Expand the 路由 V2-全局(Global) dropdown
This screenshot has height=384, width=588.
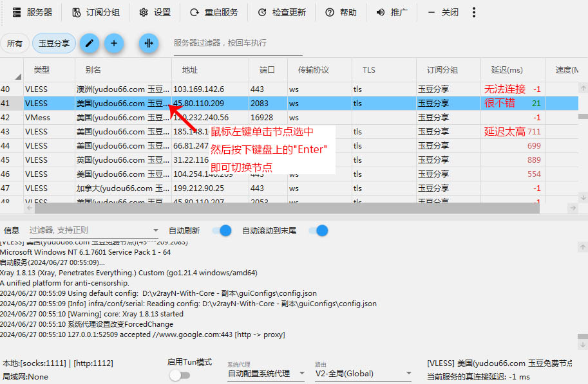point(363,373)
